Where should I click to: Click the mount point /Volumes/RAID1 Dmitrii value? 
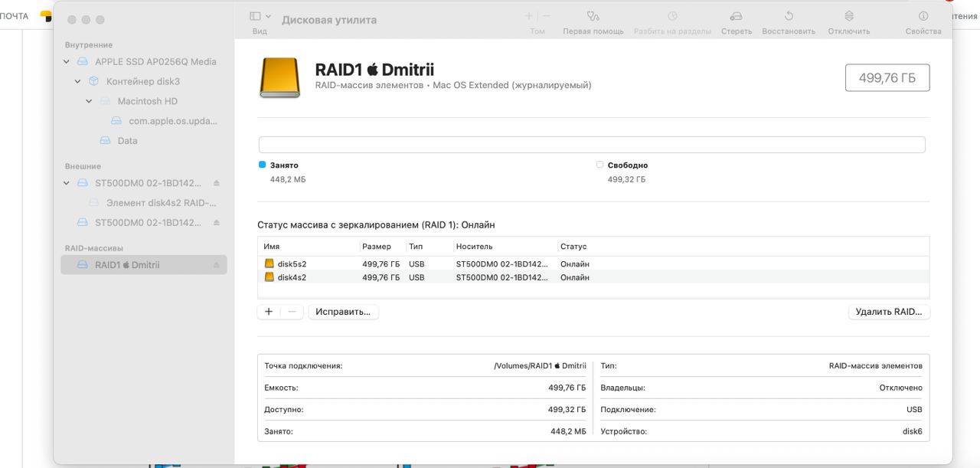[541, 366]
